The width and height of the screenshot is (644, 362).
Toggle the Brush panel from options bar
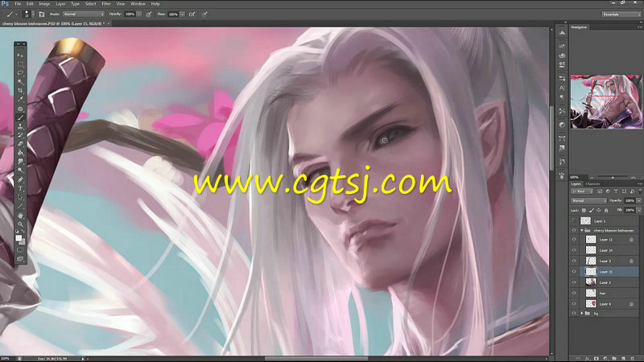42,14
